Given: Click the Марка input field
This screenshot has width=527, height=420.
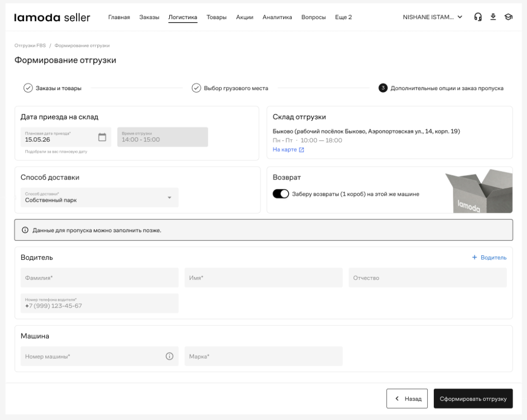Looking at the screenshot, I should [263, 356].
